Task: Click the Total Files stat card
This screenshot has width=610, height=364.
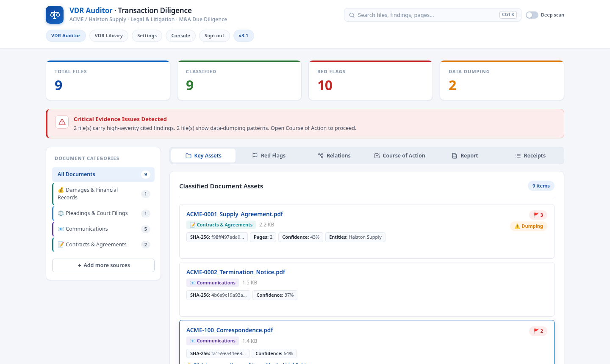Action: [x=108, y=80]
